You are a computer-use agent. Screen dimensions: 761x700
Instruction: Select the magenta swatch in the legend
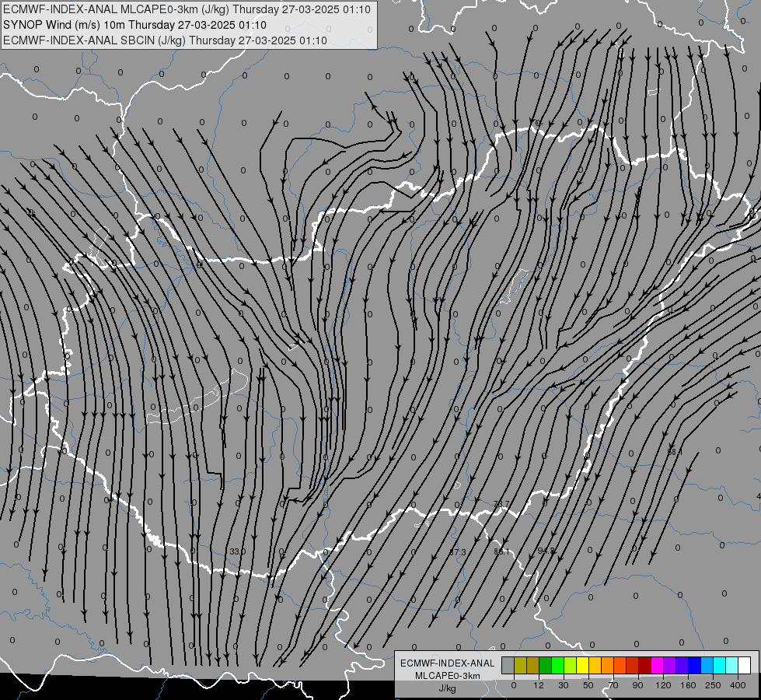657,665
